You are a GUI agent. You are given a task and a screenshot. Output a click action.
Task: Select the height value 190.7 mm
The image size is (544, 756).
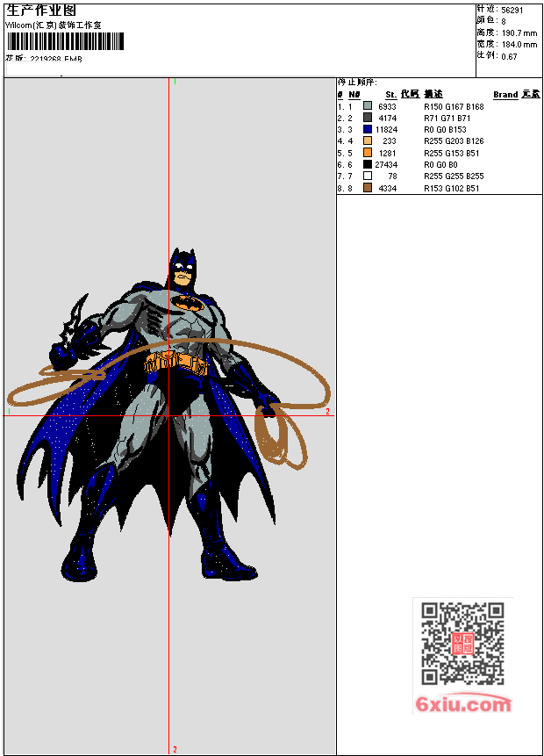click(x=519, y=33)
